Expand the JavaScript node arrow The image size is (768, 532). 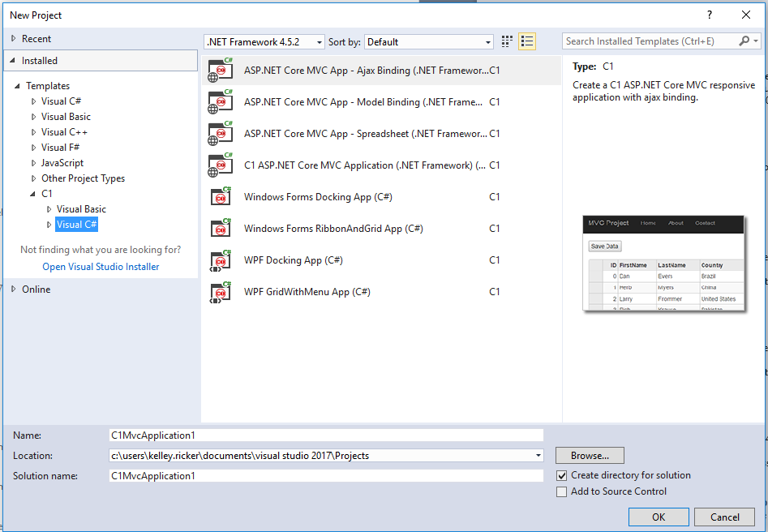(33, 163)
